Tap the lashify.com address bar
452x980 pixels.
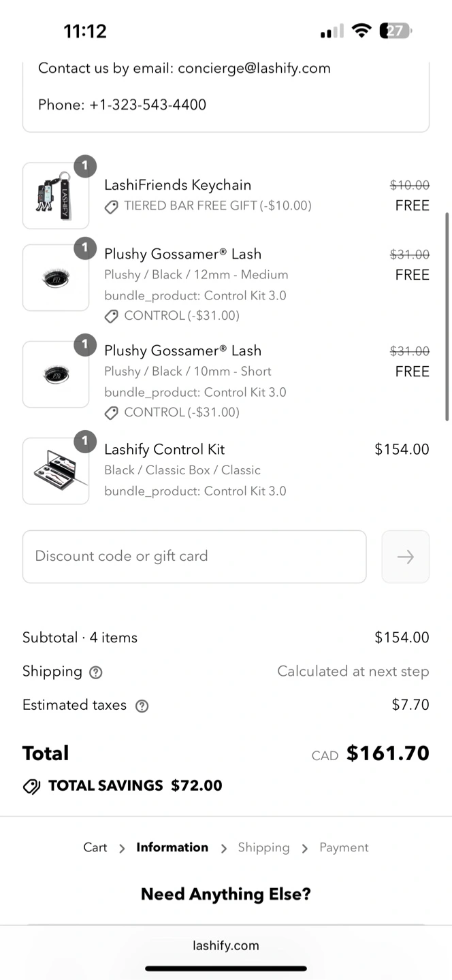226,945
